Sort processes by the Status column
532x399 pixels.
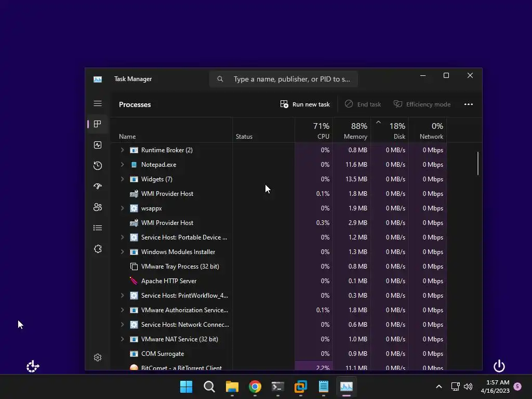pyautogui.click(x=263, y=130)
